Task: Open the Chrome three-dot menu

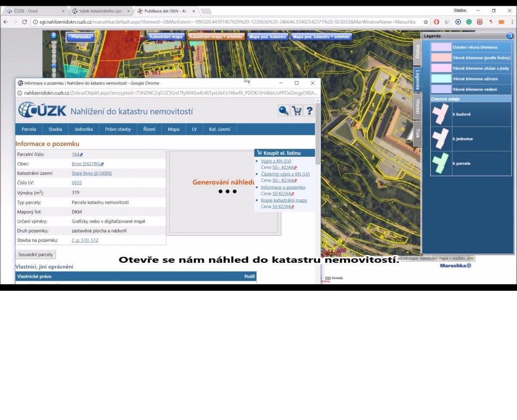Action: point(512,22)
